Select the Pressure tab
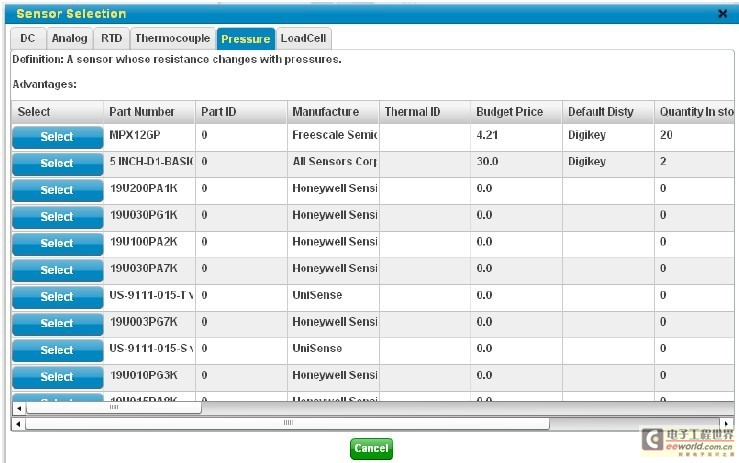Image resolution: width=739 pixels, height=463 pixels. tap(246, 39)
